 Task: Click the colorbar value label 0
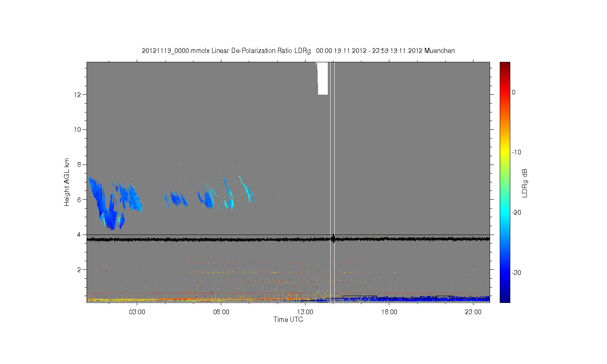[514, 92]
